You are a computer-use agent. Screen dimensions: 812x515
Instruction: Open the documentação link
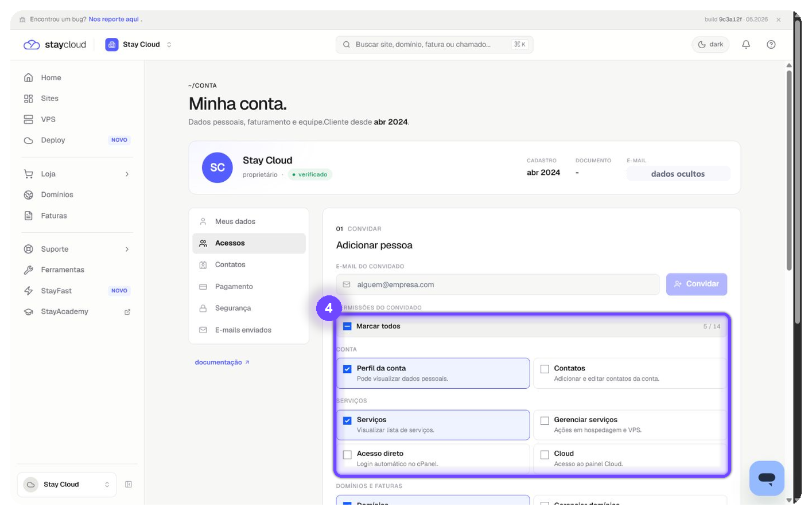point(222,362)
